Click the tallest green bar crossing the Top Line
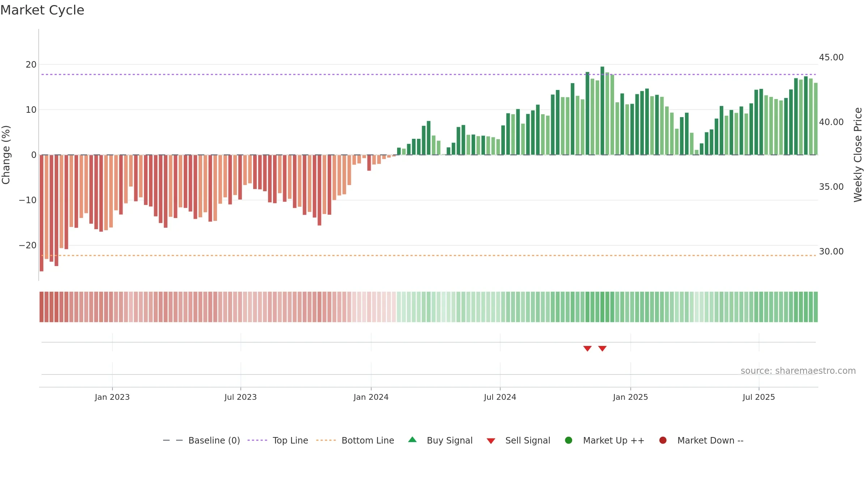 (602, 111)
